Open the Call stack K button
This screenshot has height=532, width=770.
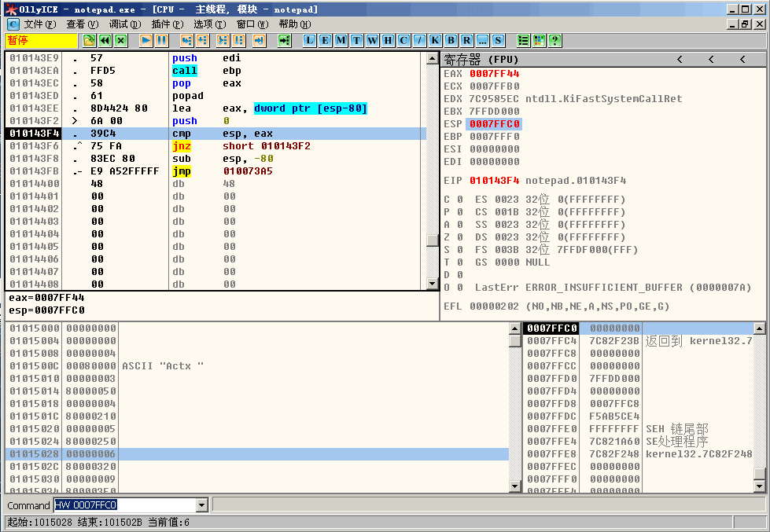pyautogui.click(x=435, y=40)
